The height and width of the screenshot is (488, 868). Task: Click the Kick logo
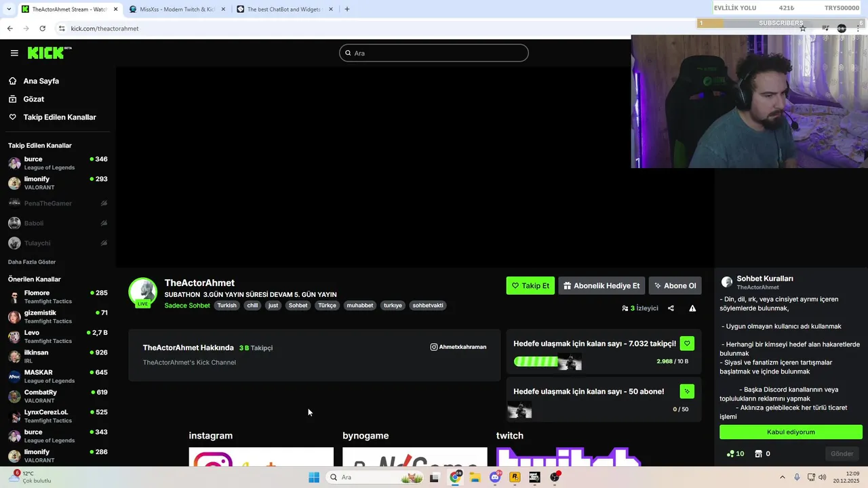coord(49,53)
